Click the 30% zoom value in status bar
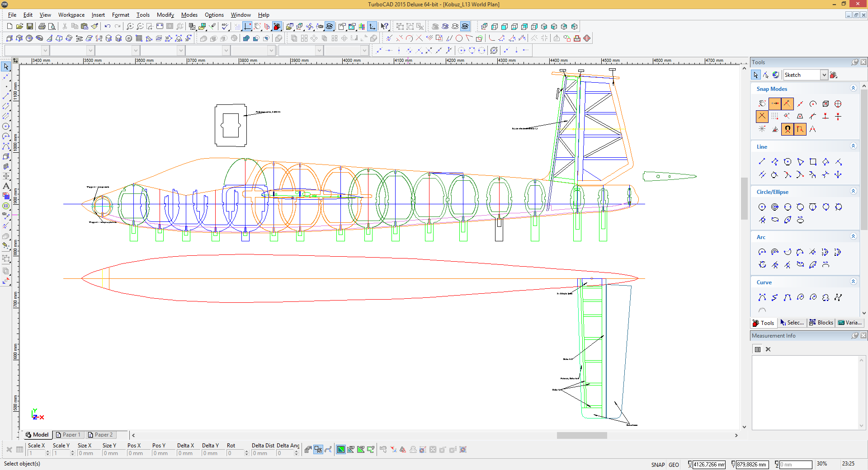Image resolution: width=868 pixels, height=470 pixels. (822, 464)
